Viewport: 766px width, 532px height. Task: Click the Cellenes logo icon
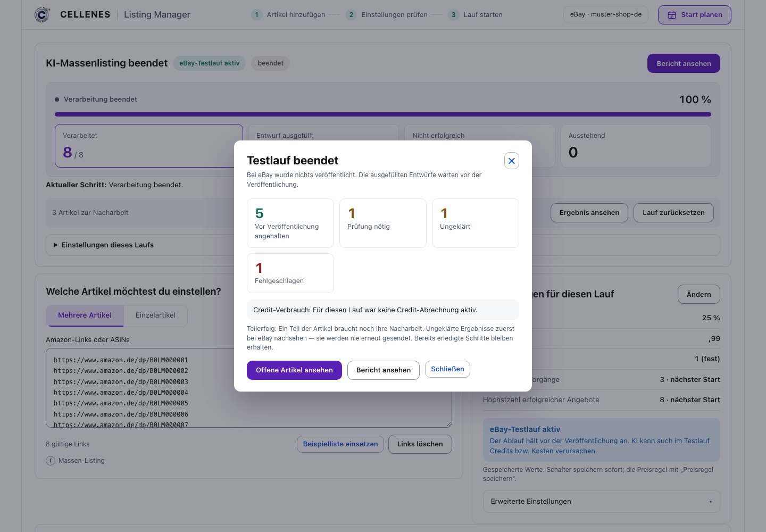tap(43, 14)
